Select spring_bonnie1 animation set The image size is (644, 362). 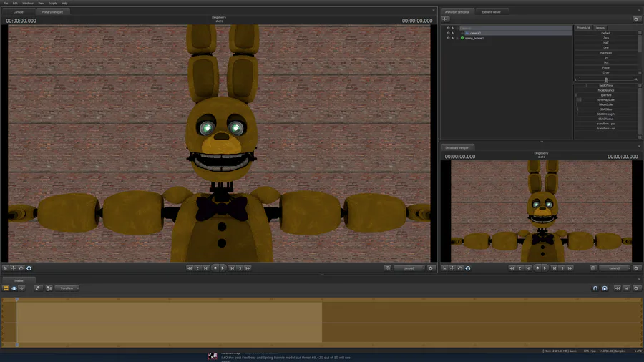click(x=474, y=38)
